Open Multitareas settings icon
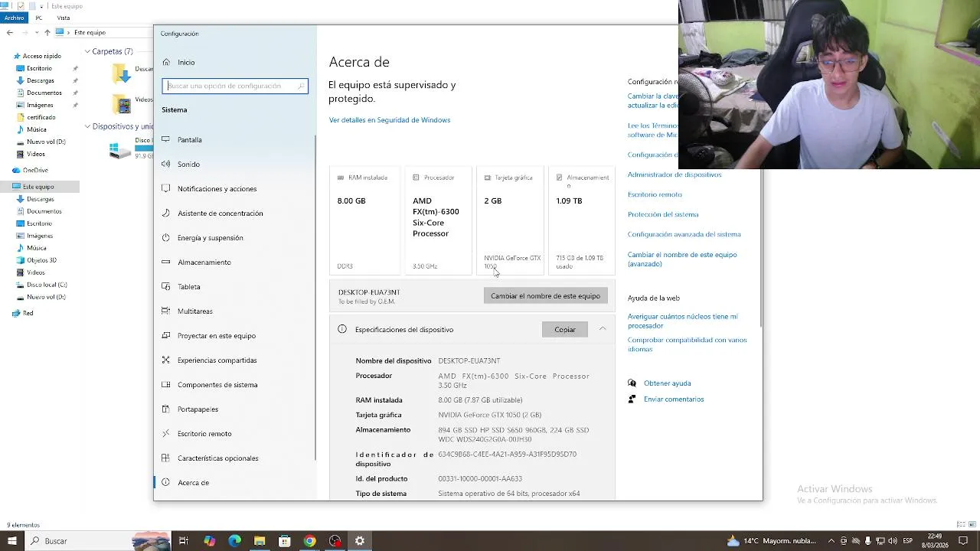The width and height of the screenshot is (980, 551). pyautogui.click(x=166, y=311)
